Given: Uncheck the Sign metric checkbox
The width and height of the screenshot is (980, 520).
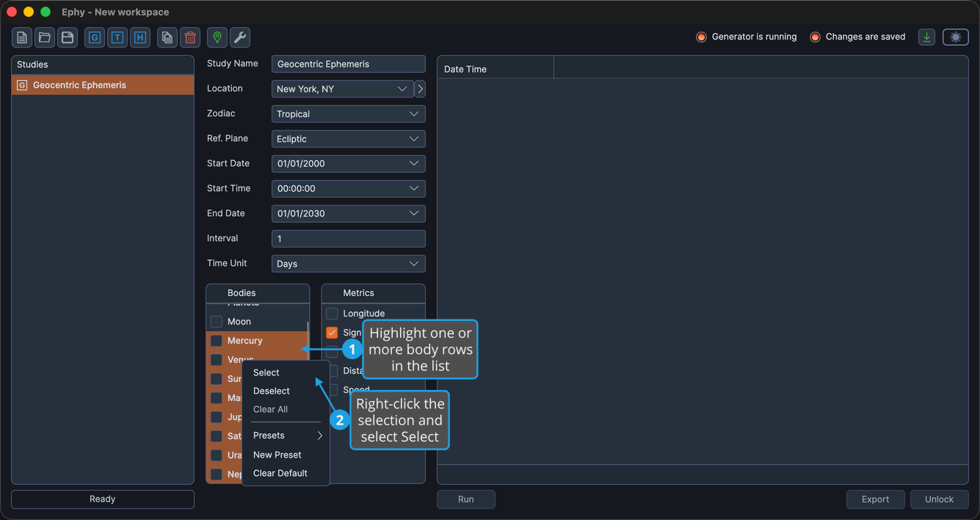Looking at the screenshot, I should coord(332,333).
